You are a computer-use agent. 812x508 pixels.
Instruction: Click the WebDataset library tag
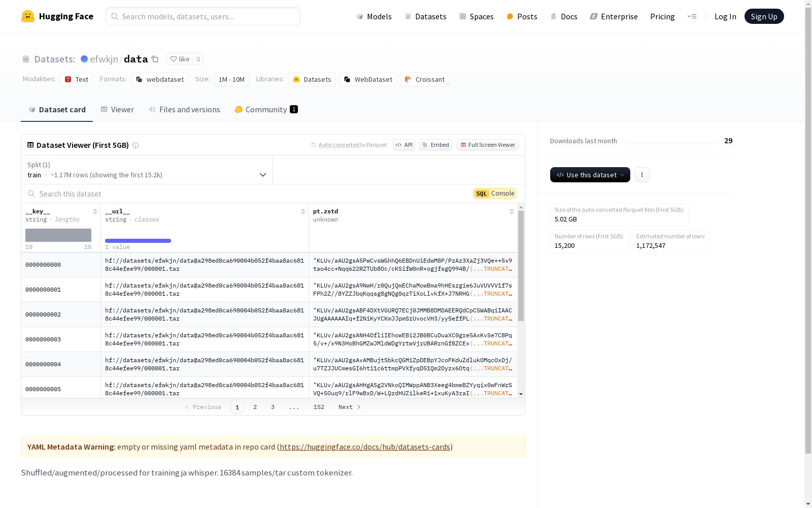[x=368, y=79]
